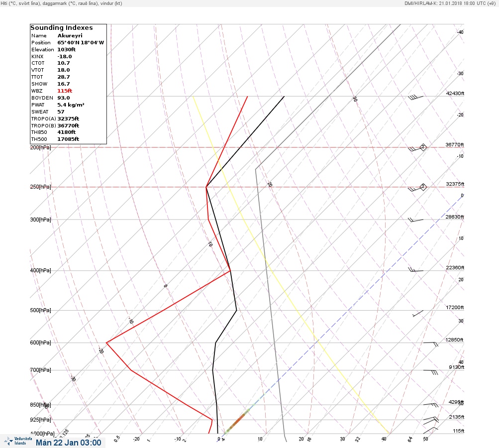This screenshot has height=448, width=499.
Task: Select the station name 'Akureyri'
Action: (70, 36)
